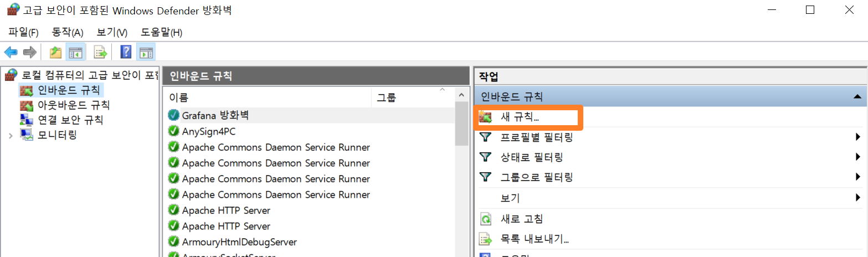Open Help via blue question-mark icon
Screen dimensions: 868x257
coord(126,53)
